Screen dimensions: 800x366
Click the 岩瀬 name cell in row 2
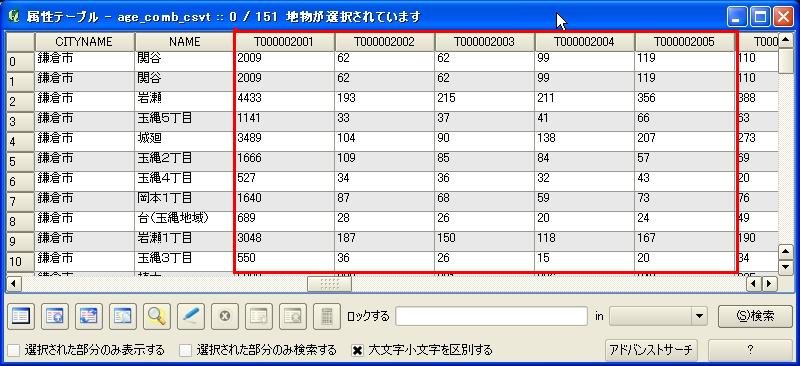click(184, 101)
